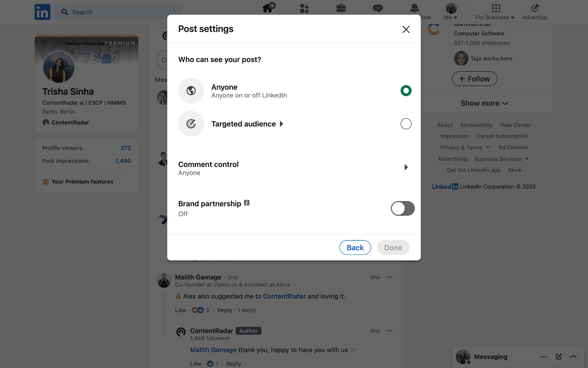Image resolution: width=588 pixels, height=368 pixels.
Task: Check notifications via the bell icon
Action: click(414, 8)
